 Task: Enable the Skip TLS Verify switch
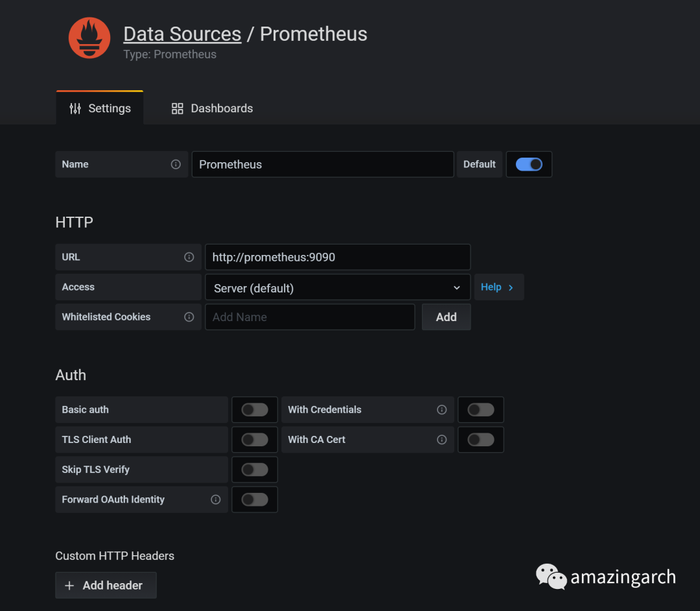[x=255, y=470]
